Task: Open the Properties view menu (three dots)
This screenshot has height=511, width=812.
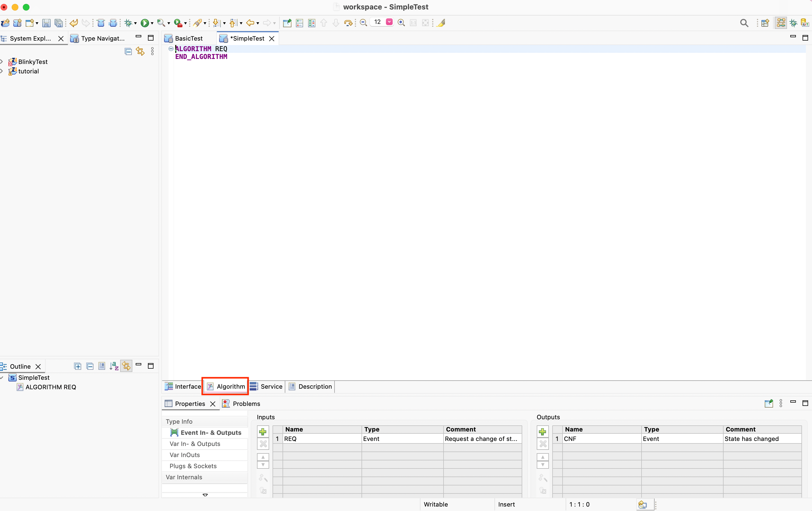Action: click(x=781, y=403)
